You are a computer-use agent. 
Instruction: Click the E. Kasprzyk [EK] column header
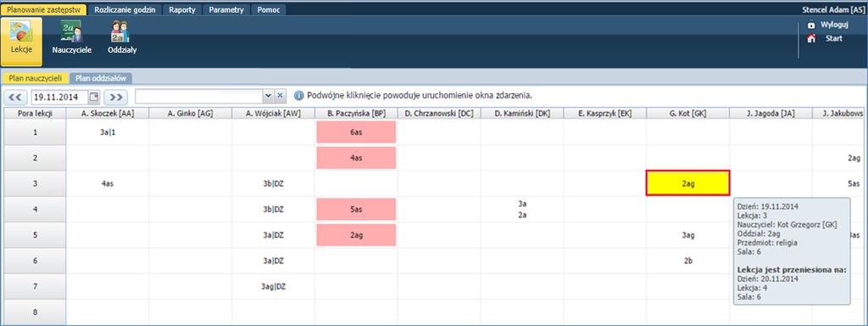pyautogui.click(x=604, y=114)
